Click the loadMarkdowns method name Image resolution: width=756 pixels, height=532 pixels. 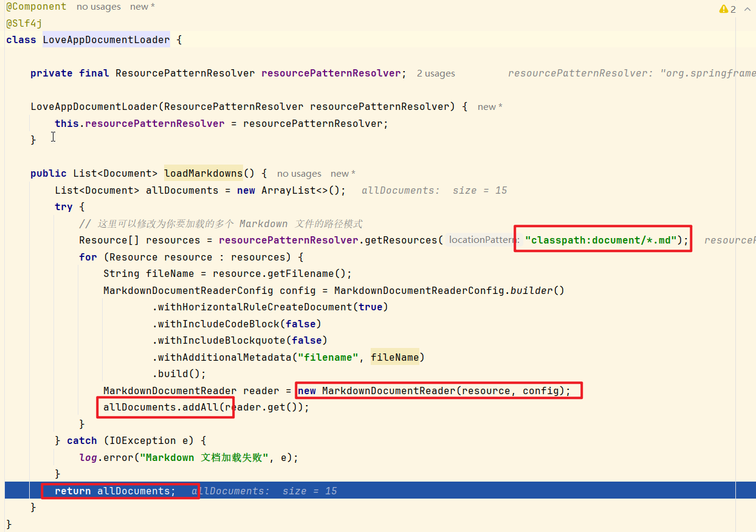click(204, 174)
